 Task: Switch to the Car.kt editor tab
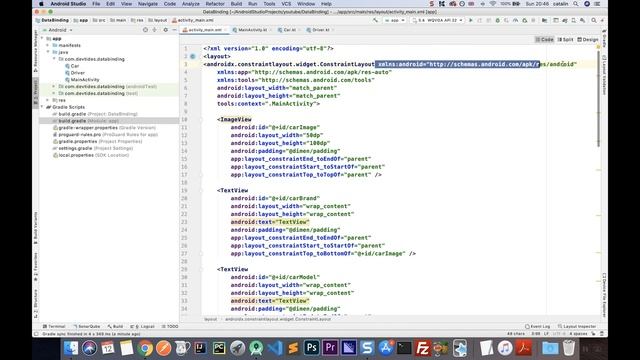[289, 30]
